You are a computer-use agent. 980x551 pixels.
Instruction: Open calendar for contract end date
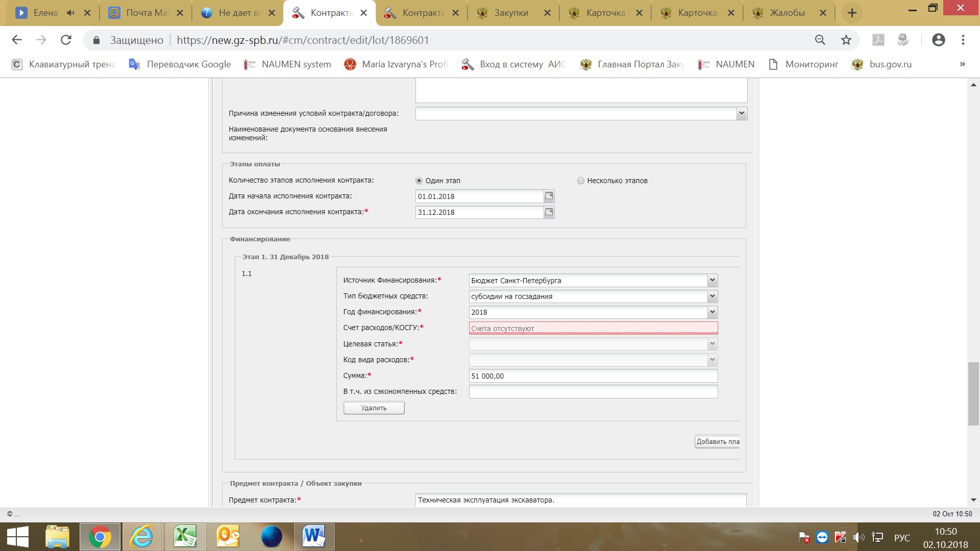tap(549, 212)
